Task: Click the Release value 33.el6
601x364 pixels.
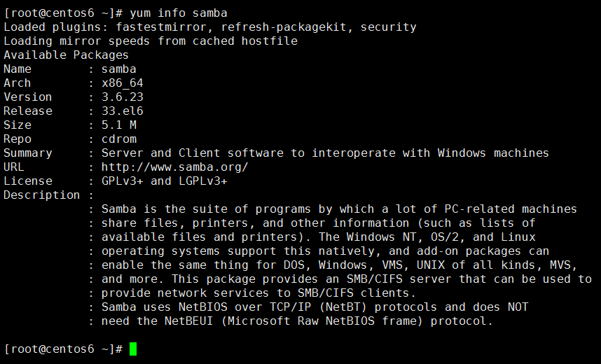Action: [123, 111]
